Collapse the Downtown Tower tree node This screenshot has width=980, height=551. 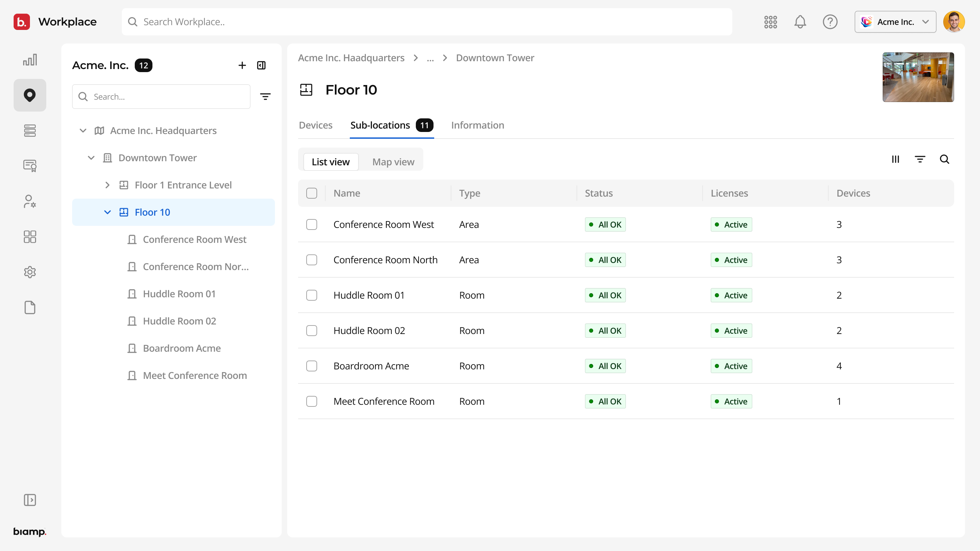click(x=91, y=158)
